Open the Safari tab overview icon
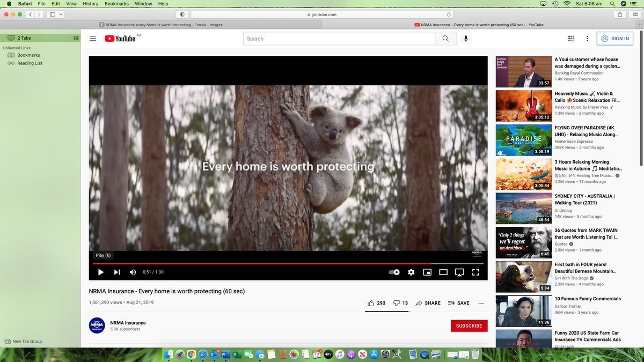644x362 pixels. 634,14
